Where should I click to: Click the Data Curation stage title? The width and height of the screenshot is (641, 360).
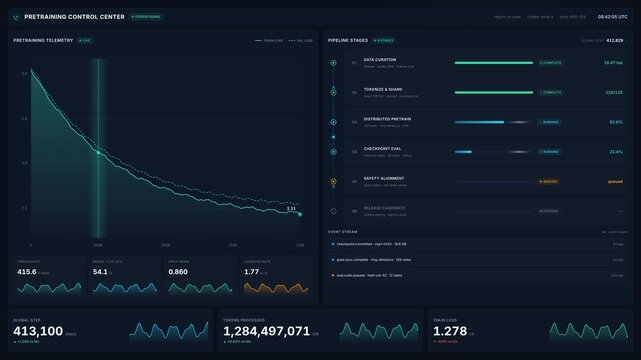click(380, 60)
